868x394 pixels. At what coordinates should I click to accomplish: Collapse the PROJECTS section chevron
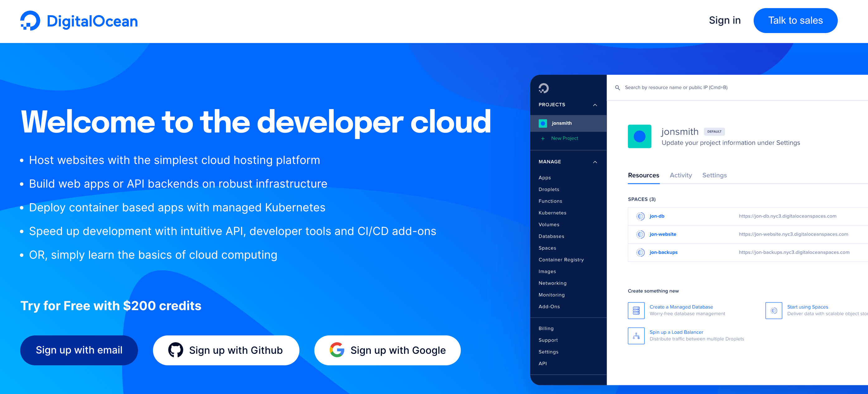coord(595,105)
